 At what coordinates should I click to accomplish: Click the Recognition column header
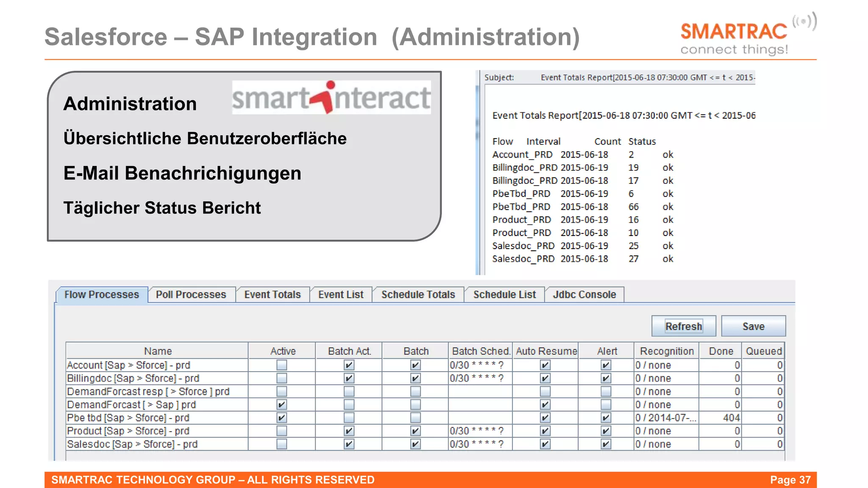(666, 351)
